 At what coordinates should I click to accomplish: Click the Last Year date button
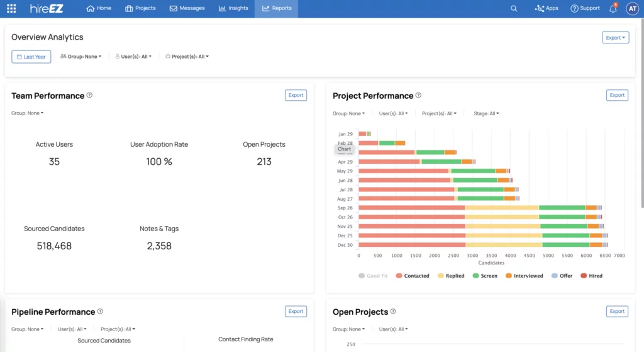pos(31,57)
